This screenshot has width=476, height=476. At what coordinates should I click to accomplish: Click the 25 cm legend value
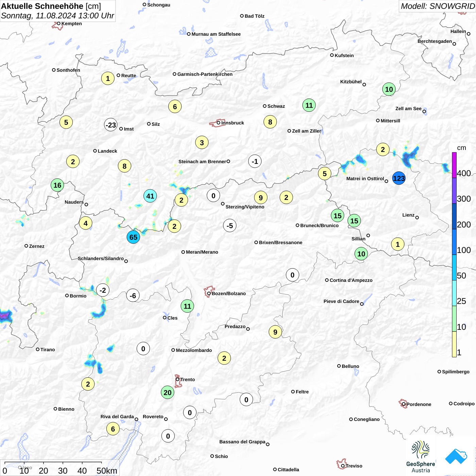click(x=462, y=301)
